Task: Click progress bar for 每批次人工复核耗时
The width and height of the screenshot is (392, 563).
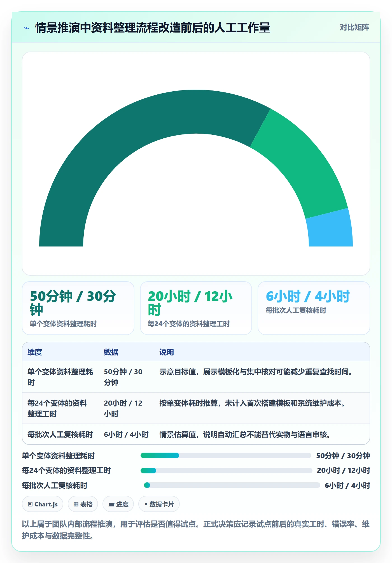Action: (232, 485)
